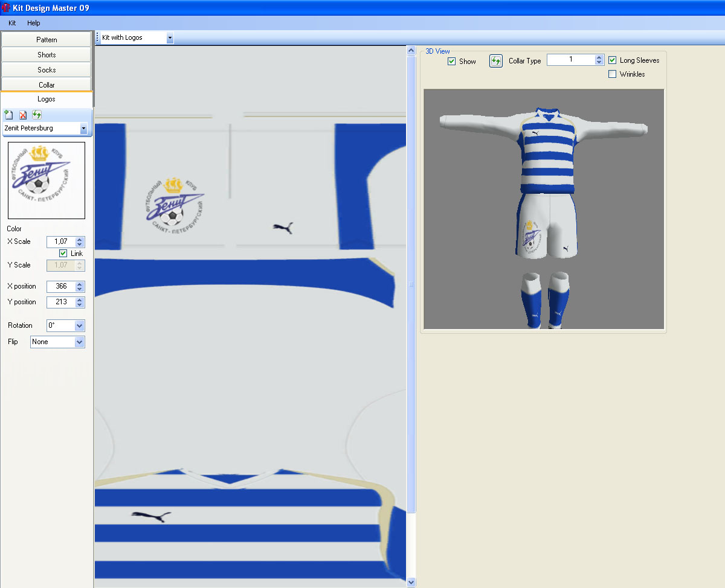Image resolution: width=725 pixels, height=588 pixels.
Task: Switch to the Shorts tab
Action: 47,54
